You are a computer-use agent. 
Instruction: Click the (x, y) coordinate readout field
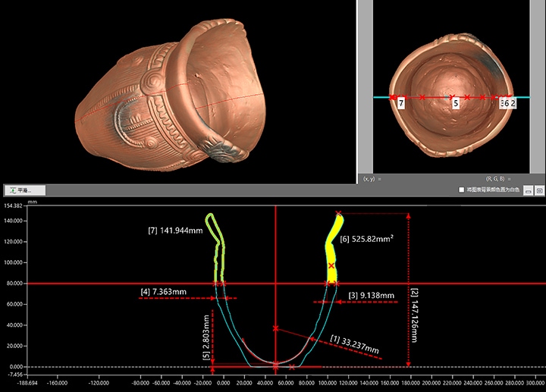pos(372,178)
